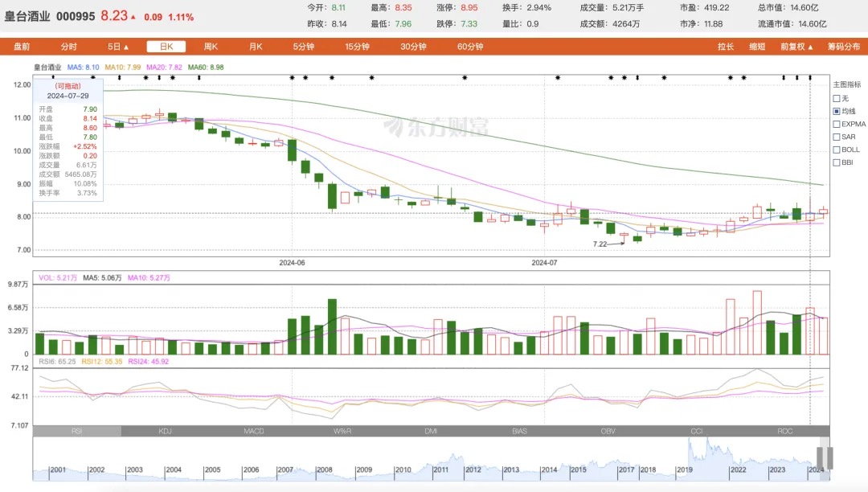Screen dimensions: 868x492
Task: Click the (可拖动) draggable tooltip header
Action: (x=68, y=86)
